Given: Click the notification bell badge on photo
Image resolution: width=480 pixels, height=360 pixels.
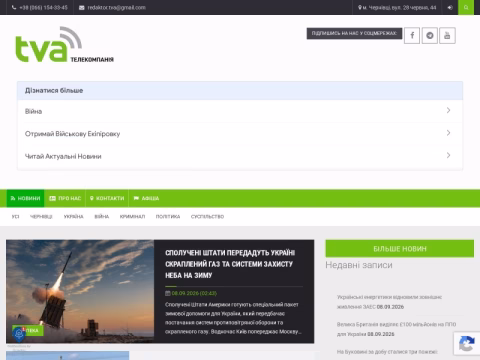Looking at the screenshot, I should tap(19, 334).
